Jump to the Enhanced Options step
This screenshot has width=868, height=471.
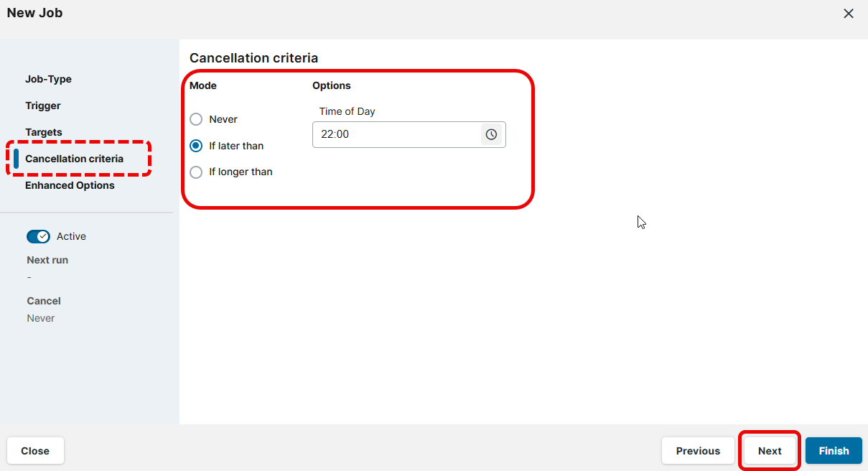70,185
